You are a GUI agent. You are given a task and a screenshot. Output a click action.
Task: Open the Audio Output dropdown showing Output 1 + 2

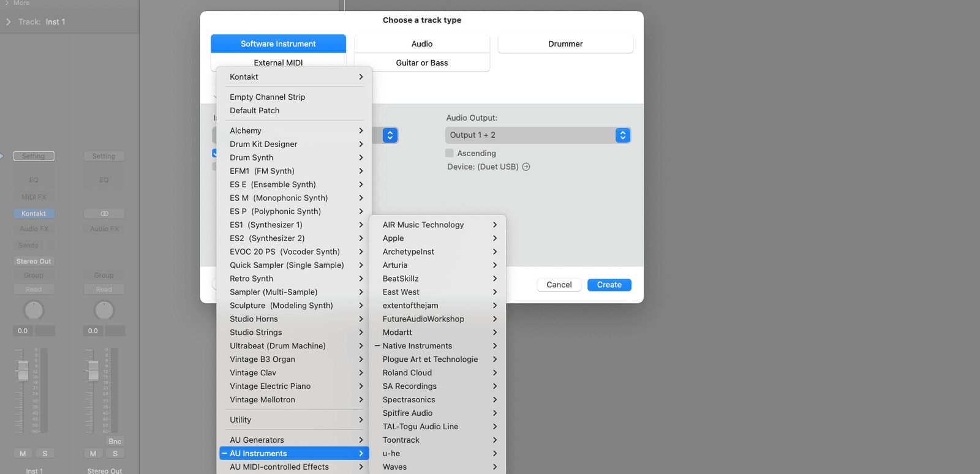(x=538, y=135)
